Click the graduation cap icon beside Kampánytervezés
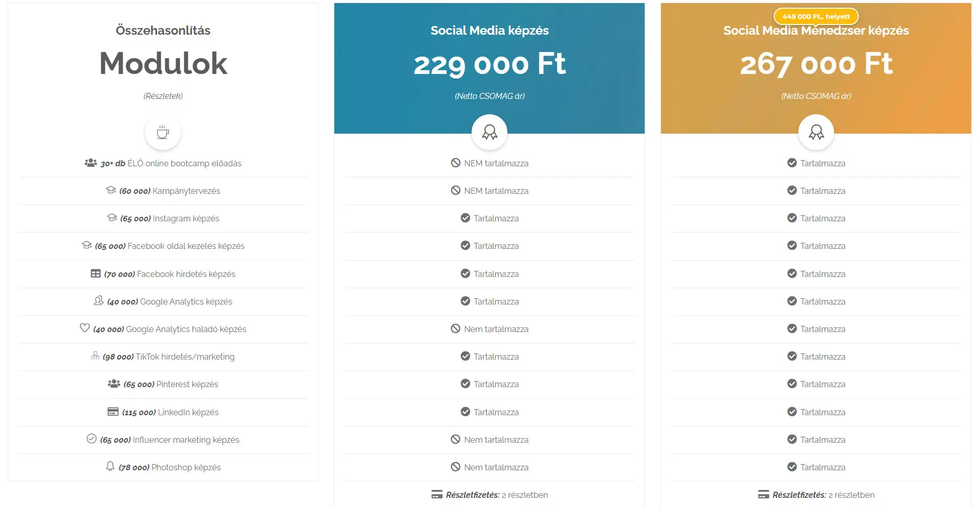This screenshot has height=507, width=980. (111, 190)
